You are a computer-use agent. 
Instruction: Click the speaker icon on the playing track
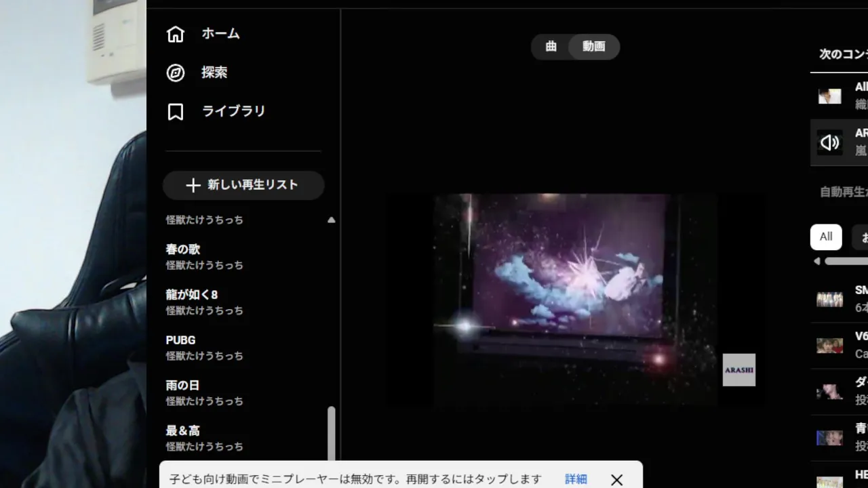coord(829,142)
